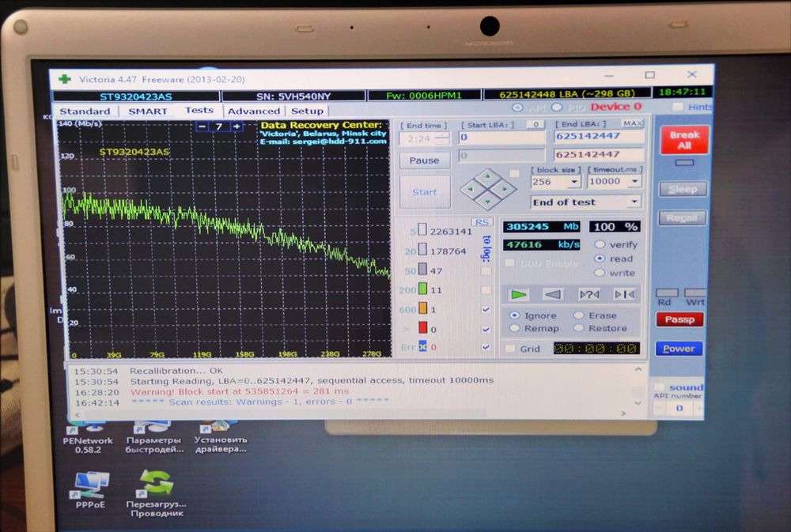Viewport: 791px width, 532px height.
Task: Switch to the SMART tab
Action: (x=147, y=111)
